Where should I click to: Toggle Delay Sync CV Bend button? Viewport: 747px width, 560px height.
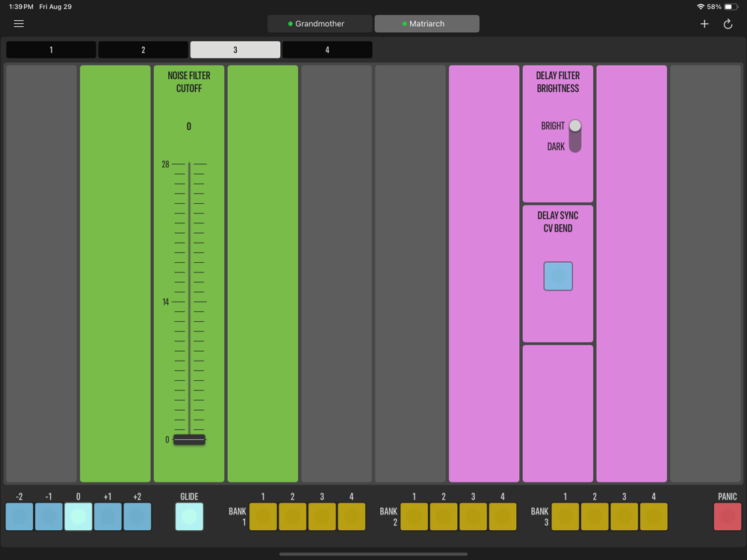(558, 276)
